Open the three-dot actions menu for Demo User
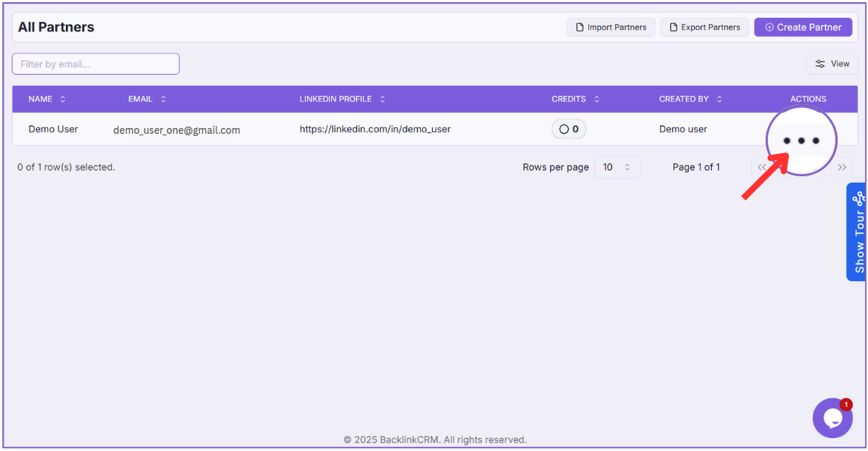This screenshot has width=868, height=451. point(800,140)
